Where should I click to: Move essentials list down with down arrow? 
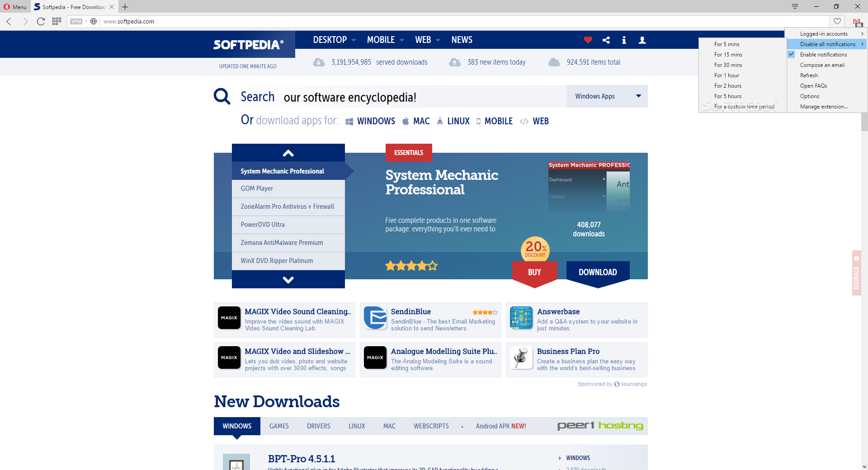pyautogui.click(x=288, y=279)
